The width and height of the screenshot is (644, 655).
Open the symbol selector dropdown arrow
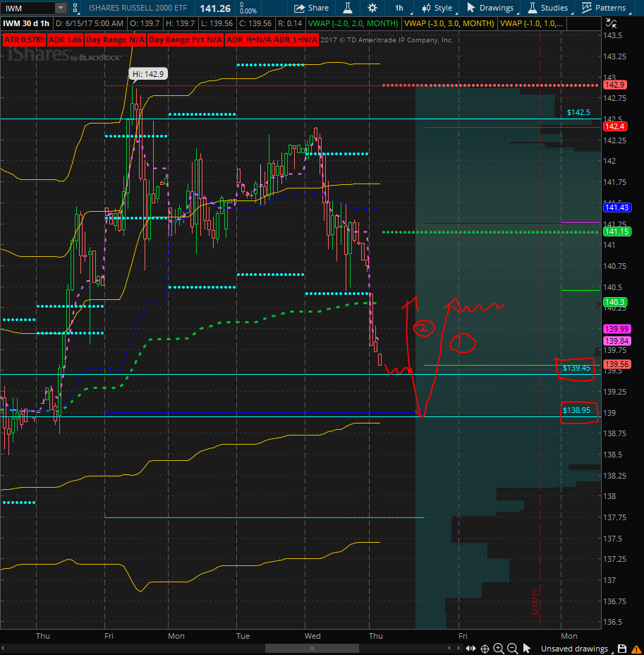[61, 8]
